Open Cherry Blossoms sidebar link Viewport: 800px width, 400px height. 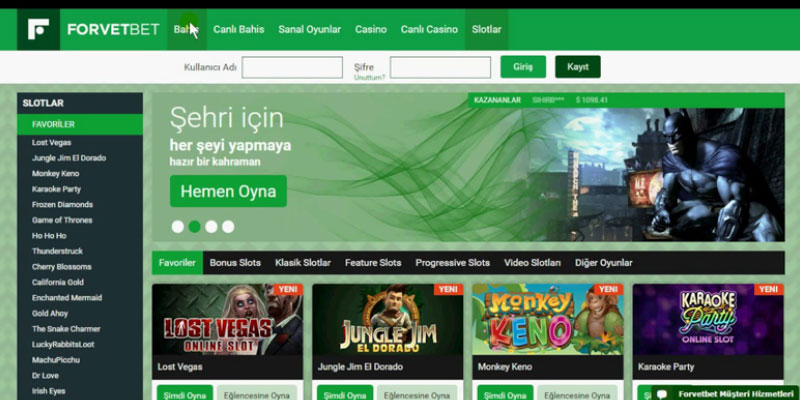[x=62, y=267]
